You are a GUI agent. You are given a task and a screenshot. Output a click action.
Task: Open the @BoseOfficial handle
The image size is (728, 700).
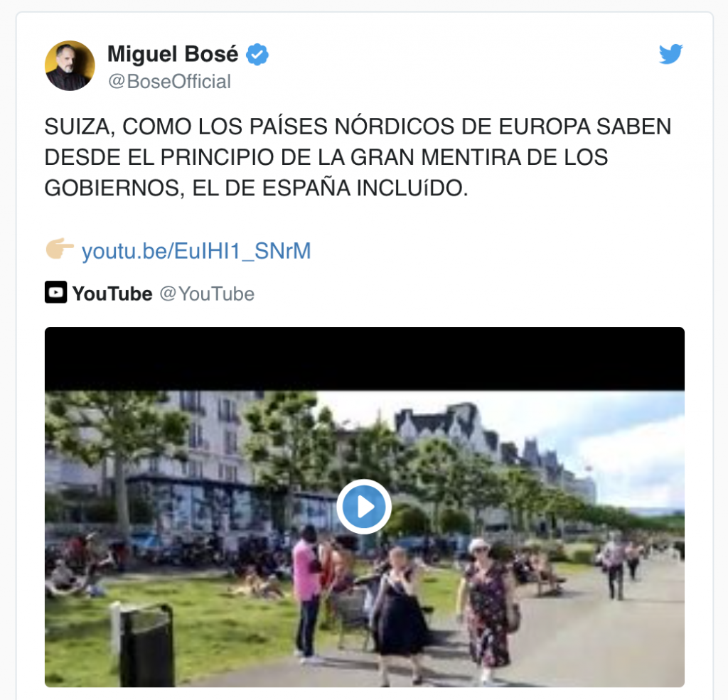tap(169, 82)
